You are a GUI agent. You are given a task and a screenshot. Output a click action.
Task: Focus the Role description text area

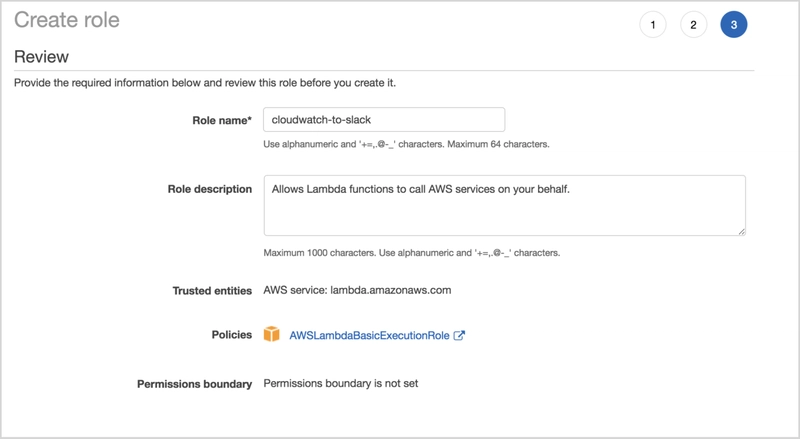pyautogui.click(x=503, y=205)
